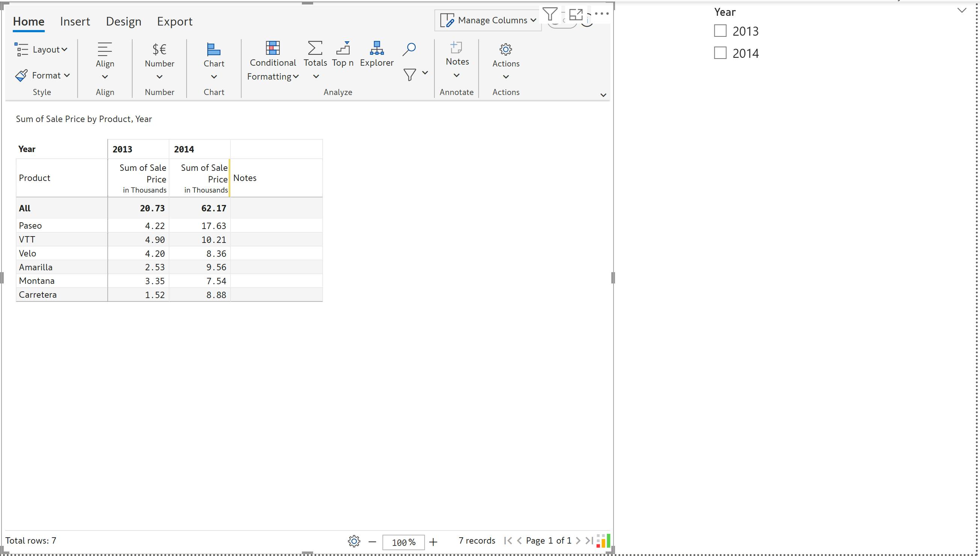980x556 pixels.
Task: Select the Top n ranking icon
Action: 342,48
